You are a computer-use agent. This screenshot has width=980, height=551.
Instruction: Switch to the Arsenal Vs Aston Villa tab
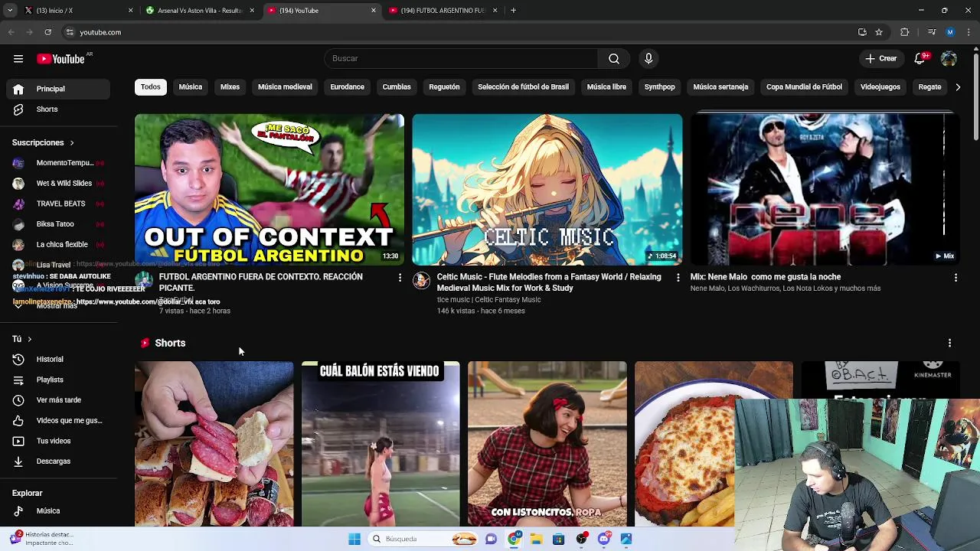pyautogui.click(x=199, y=11)
